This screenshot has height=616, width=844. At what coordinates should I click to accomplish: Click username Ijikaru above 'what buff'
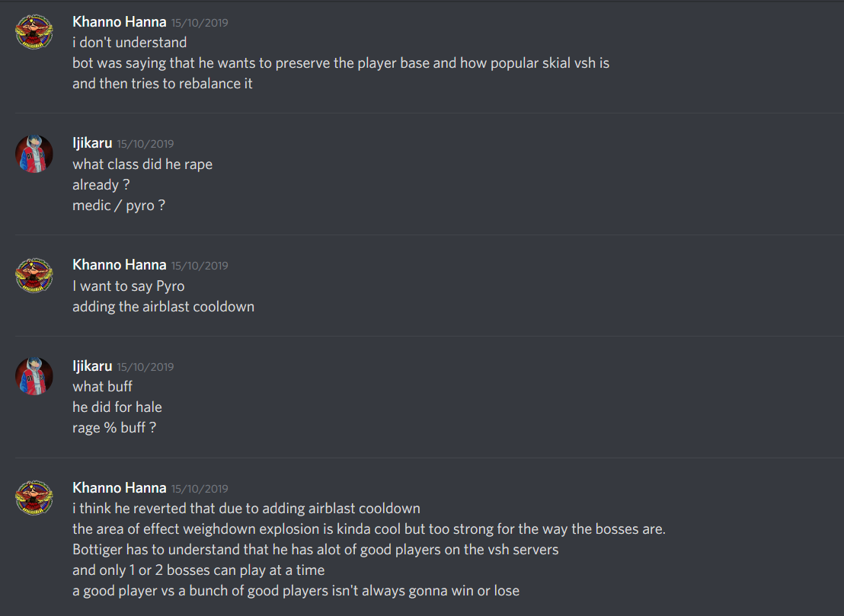[92, 366]
